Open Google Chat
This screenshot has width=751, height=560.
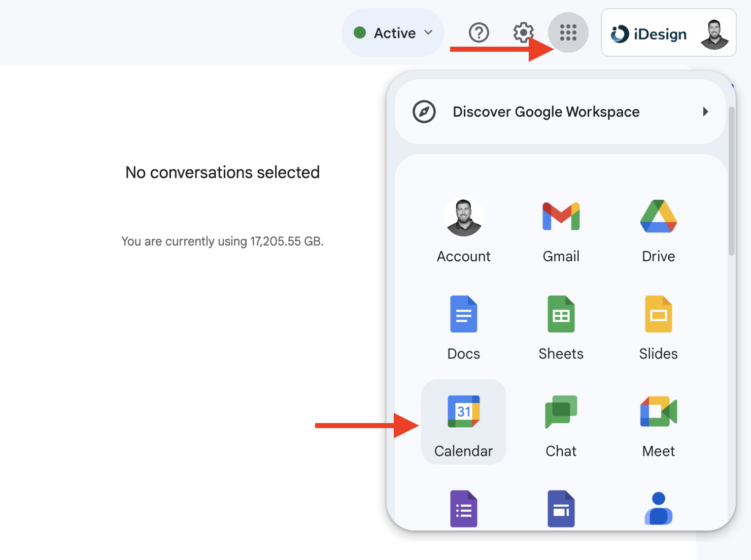[561, 425]
